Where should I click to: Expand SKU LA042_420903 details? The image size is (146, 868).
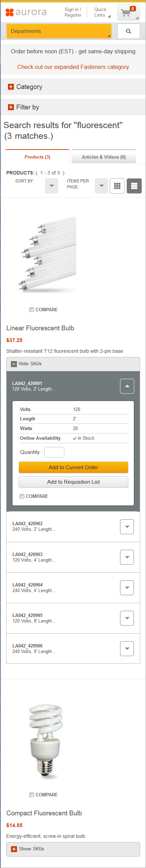[127, 557]
